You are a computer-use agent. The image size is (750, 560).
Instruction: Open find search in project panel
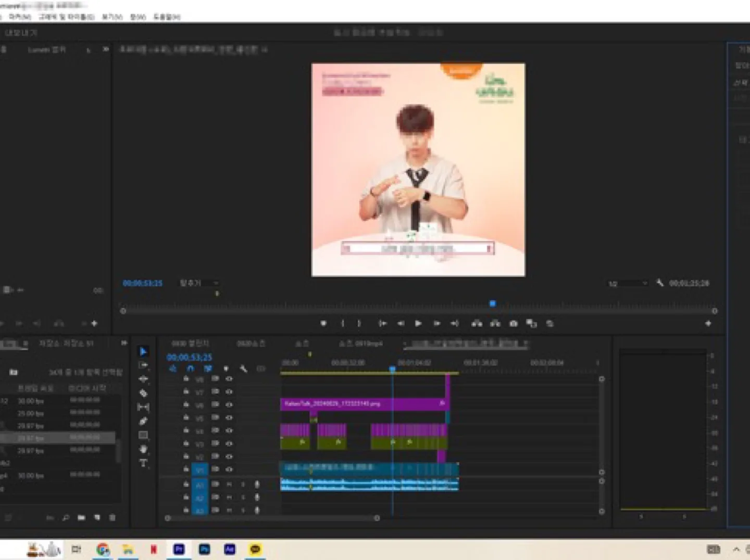tap(66, 517)
